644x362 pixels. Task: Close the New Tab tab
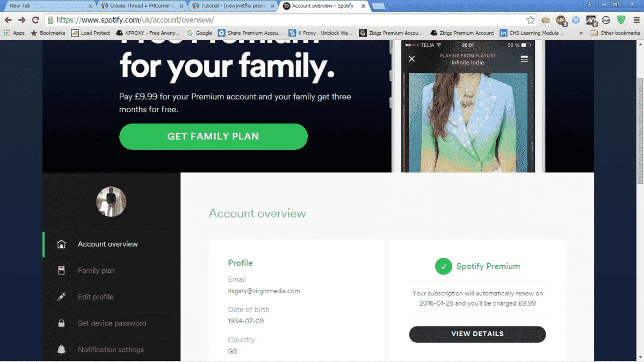tap(90, 6)
